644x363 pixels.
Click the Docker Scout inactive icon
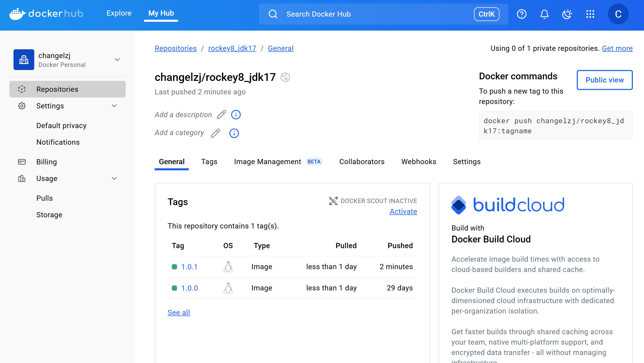334,201
